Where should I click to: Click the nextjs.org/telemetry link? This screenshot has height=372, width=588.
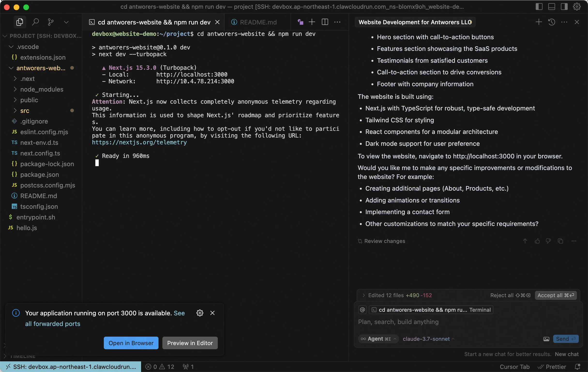click(x=139, y=142)
